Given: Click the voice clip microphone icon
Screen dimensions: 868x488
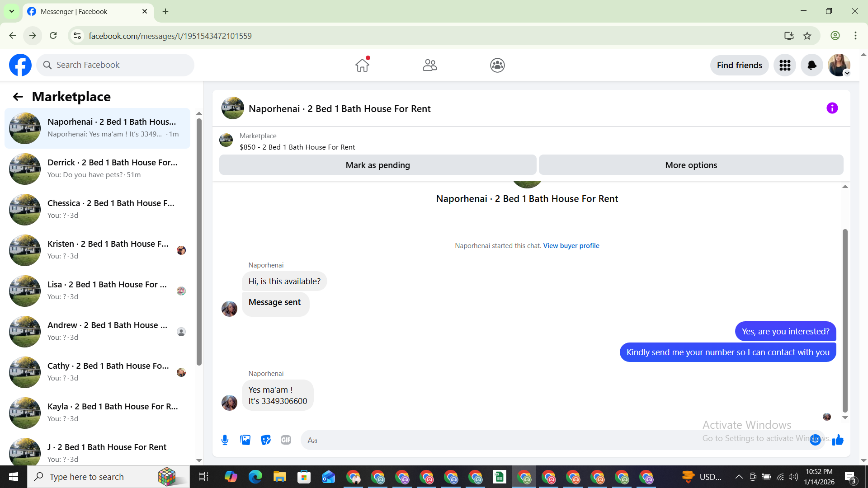Looking at the screenshot, I should pos(225,440).
